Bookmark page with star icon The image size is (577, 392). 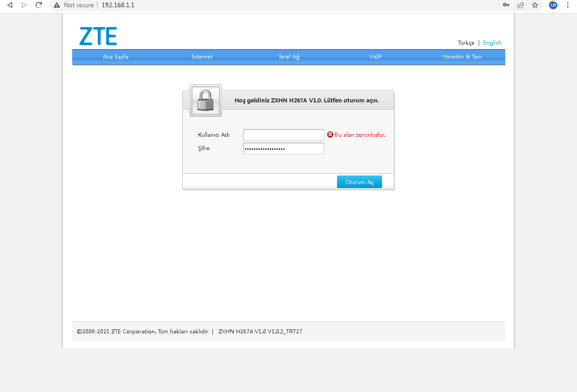[x=535, y=5]
